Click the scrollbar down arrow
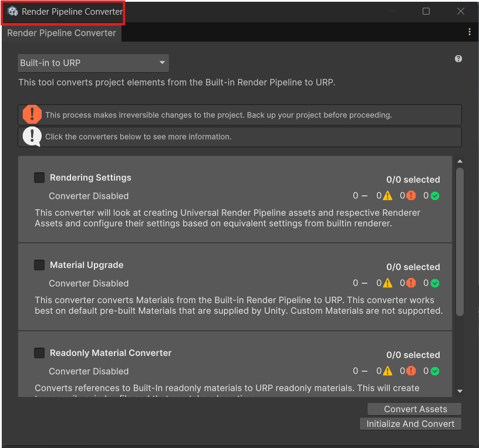 click(x=460, y=391)
